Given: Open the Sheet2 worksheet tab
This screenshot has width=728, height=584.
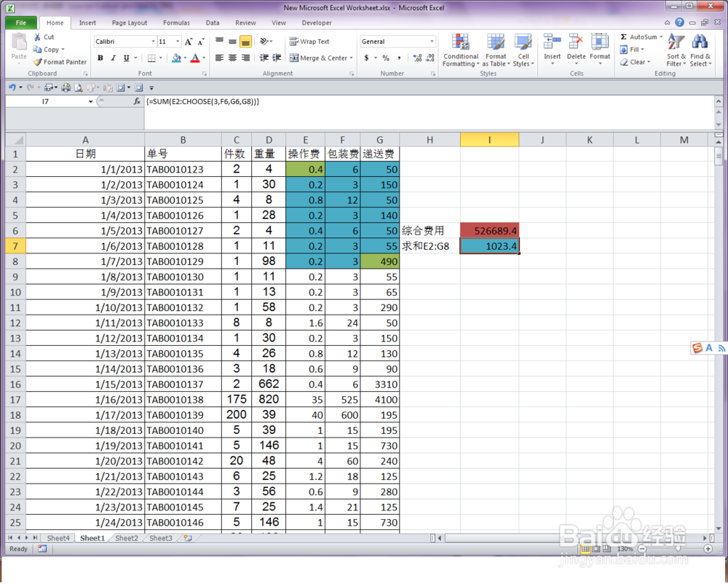Looking at the screenshot, I should coord(126,538).
